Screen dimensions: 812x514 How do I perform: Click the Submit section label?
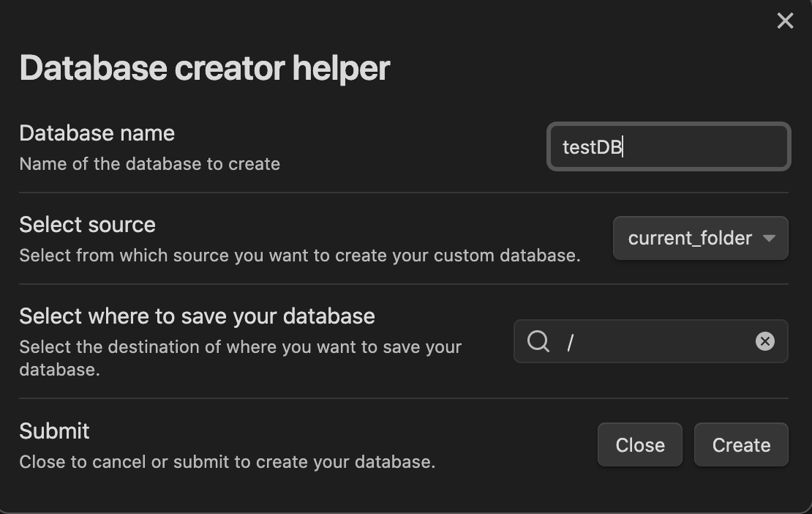point(53,431)
